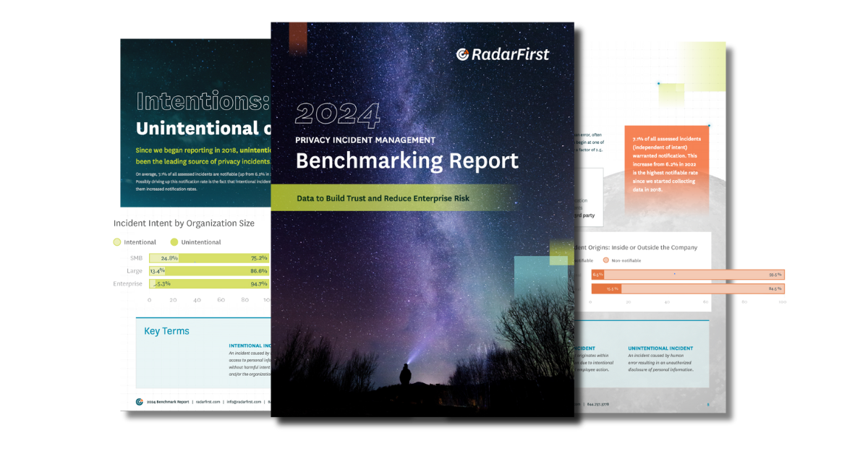Click the person silhouette with flashlight
The height and width of the screenshot is (454, 868).
tap(406, 374)
